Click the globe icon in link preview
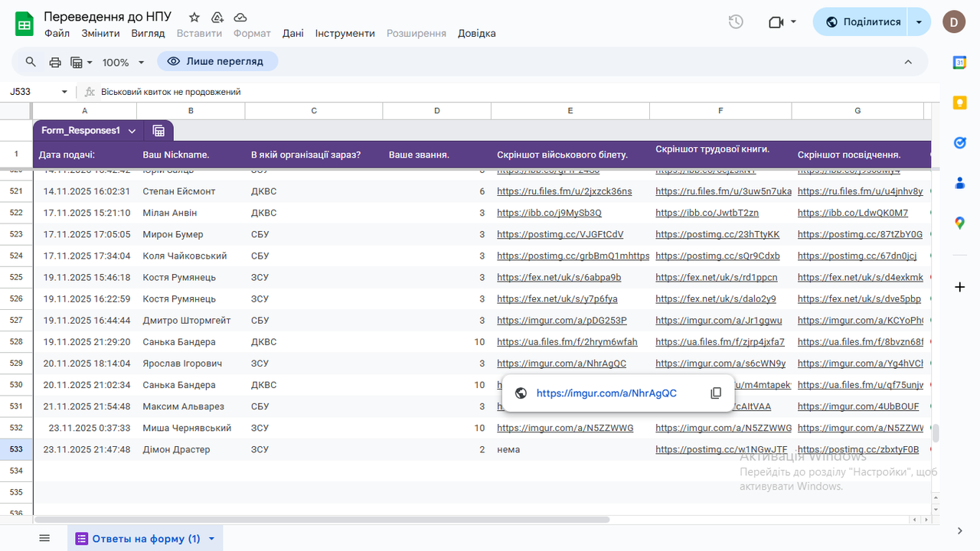This screenshot has width=980, height=551. pyautogui.click(x=521, y=393)
